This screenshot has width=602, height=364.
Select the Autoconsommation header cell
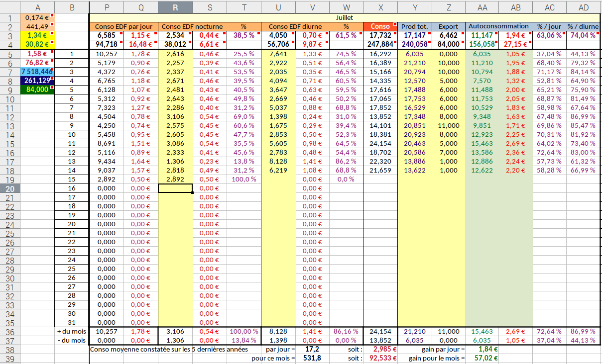coord(498,26)
